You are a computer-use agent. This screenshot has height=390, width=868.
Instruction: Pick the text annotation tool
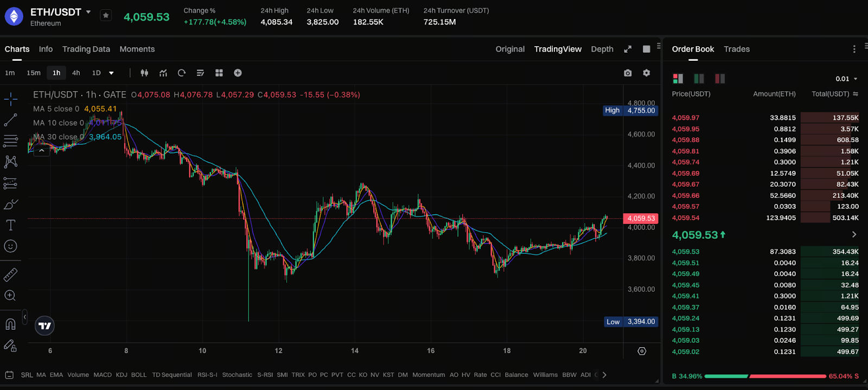[x=10, y=225]
